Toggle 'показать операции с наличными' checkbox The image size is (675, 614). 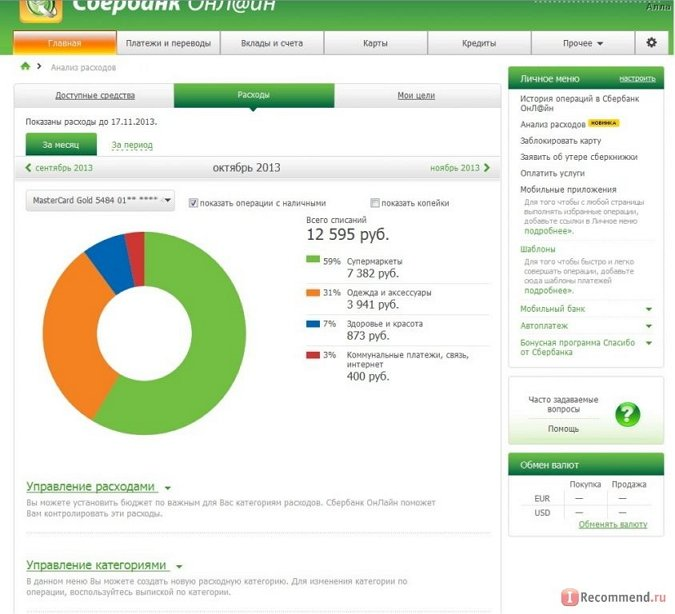193,203
